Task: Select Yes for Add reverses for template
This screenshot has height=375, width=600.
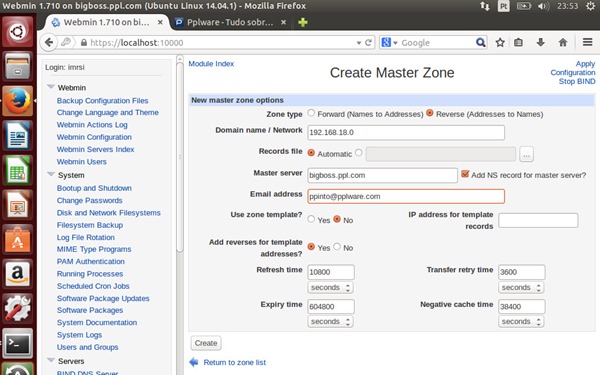Action: 311,246
